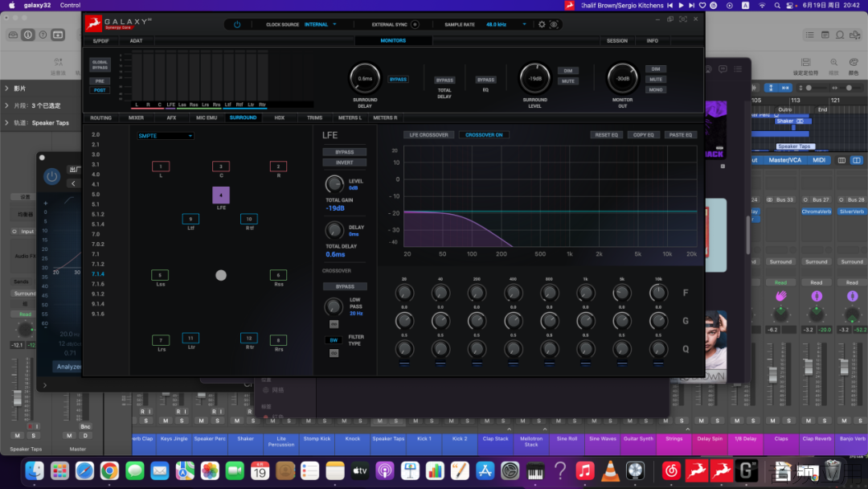Open VLC from the Dock

coord(610,471)
